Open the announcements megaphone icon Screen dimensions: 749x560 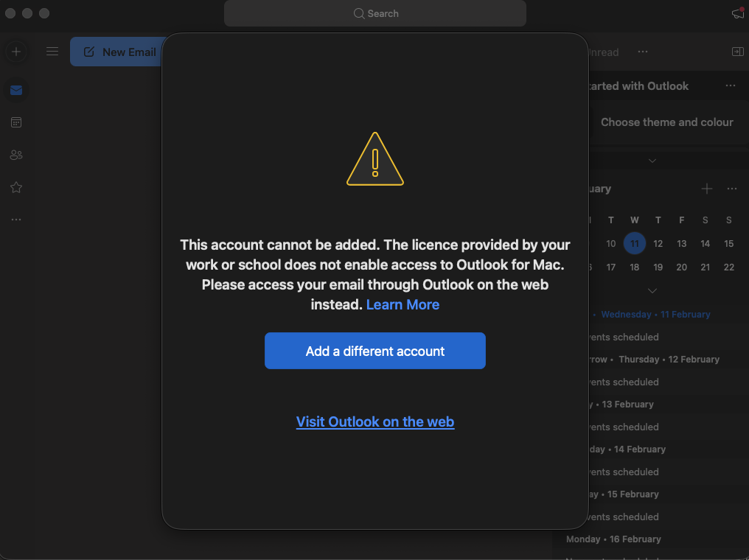738,13
